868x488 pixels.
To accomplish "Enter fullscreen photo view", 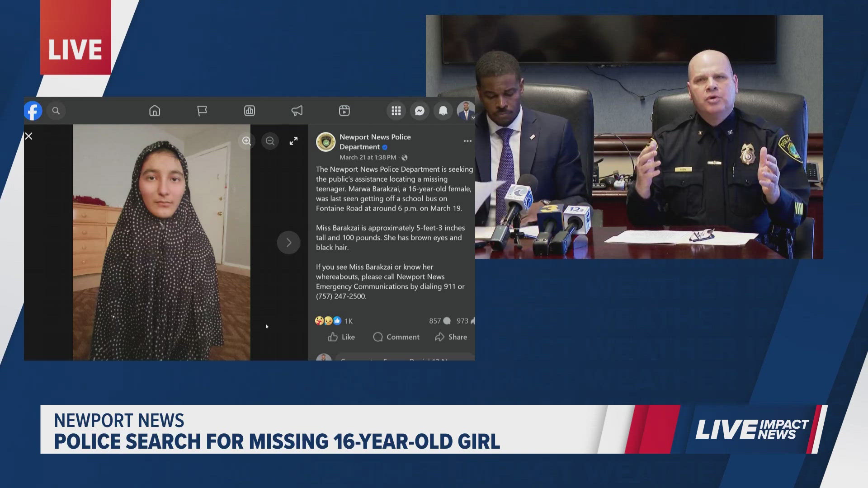I will click(293, 141).
